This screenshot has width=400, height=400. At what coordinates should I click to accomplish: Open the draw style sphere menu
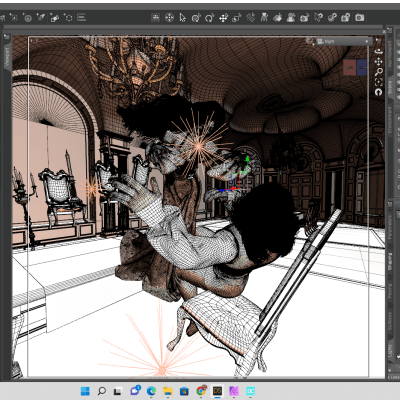310,41
